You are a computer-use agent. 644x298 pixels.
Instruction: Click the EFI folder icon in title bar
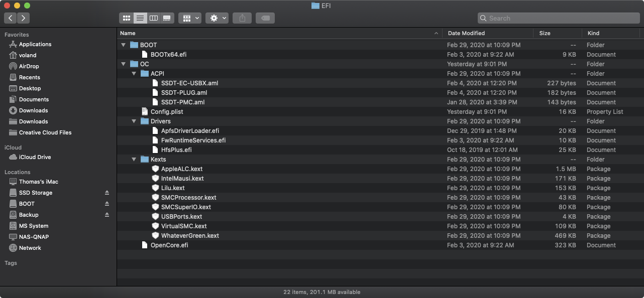pyautogui.click(x=315, y=6)
